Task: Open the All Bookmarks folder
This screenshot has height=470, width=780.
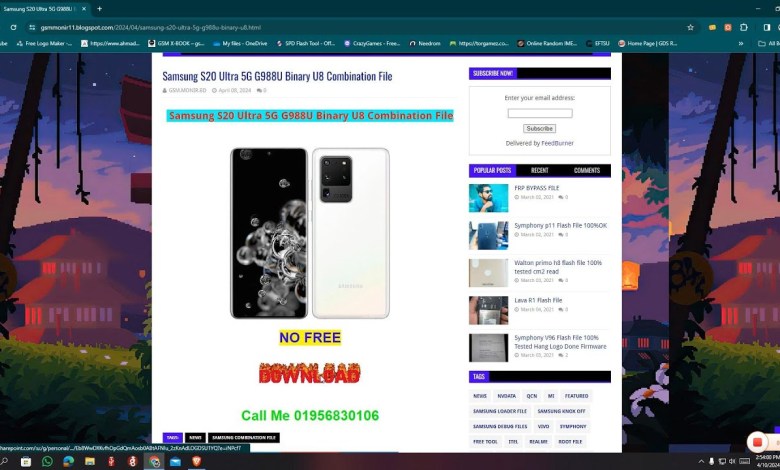Action: pyautogui.click(x=769, y=43)
